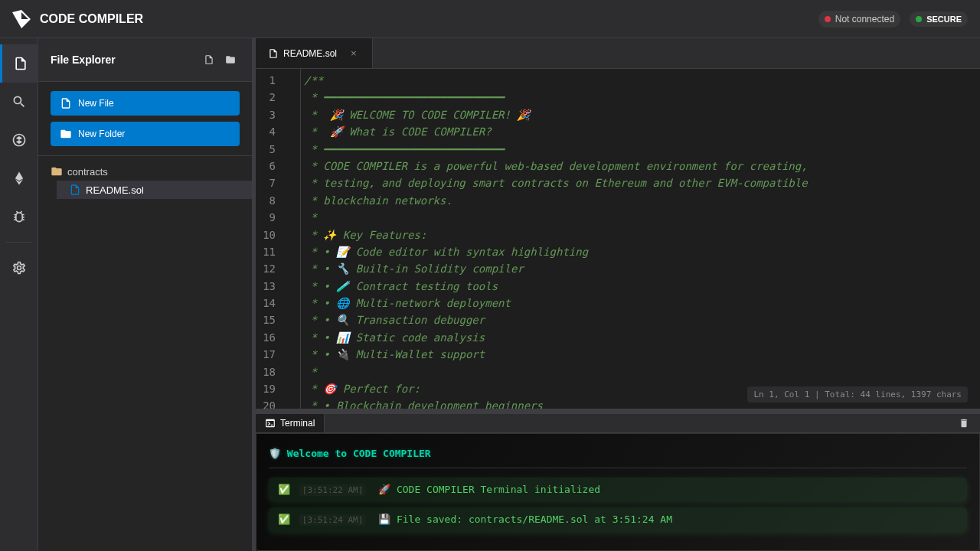980x551 pixels.
Task: Click the File Explorer heading
Action: click(83, 60)
